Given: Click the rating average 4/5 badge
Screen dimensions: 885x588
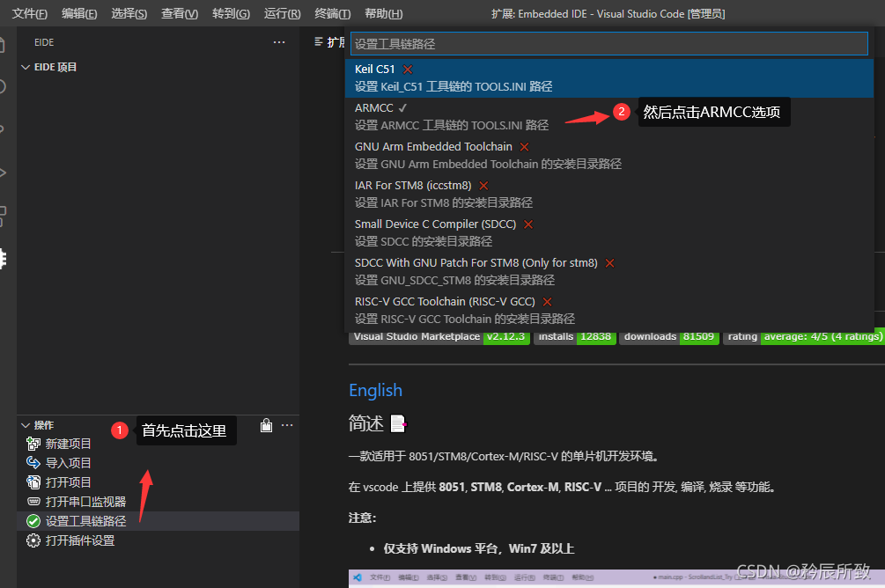Looking at the screenshot, I should 804,337.
